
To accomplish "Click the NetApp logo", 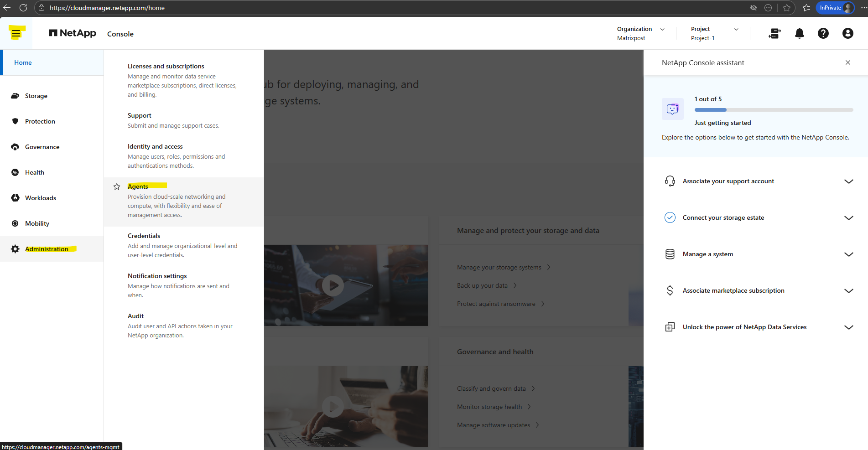I will pos(73,33).
